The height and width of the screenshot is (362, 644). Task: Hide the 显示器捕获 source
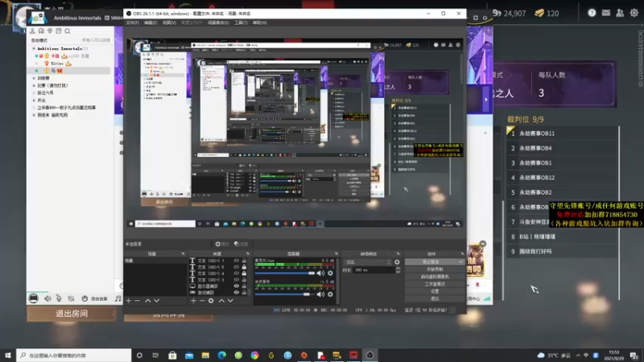coord(236,286)
